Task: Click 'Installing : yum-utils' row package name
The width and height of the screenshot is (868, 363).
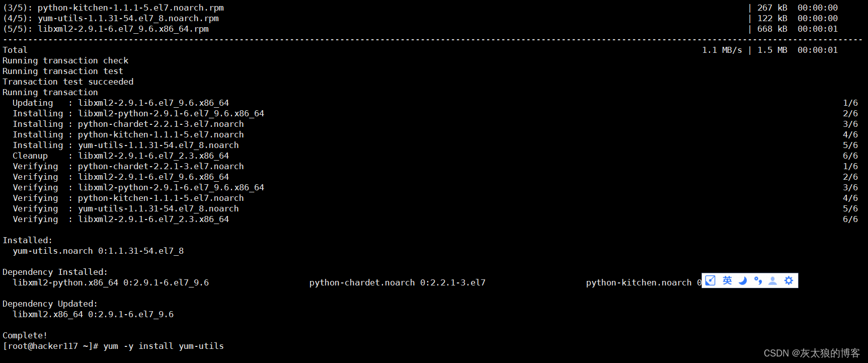Action: coord(159,145)
